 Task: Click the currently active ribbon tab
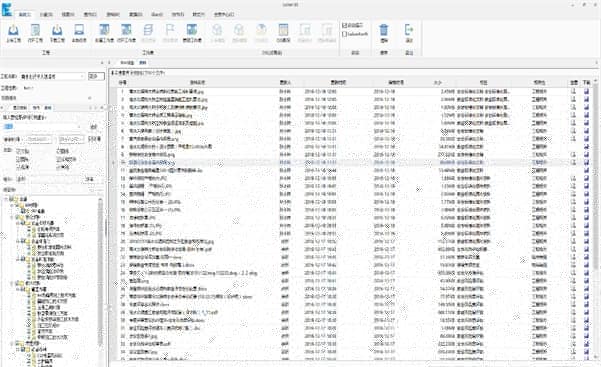pos(25,15)
